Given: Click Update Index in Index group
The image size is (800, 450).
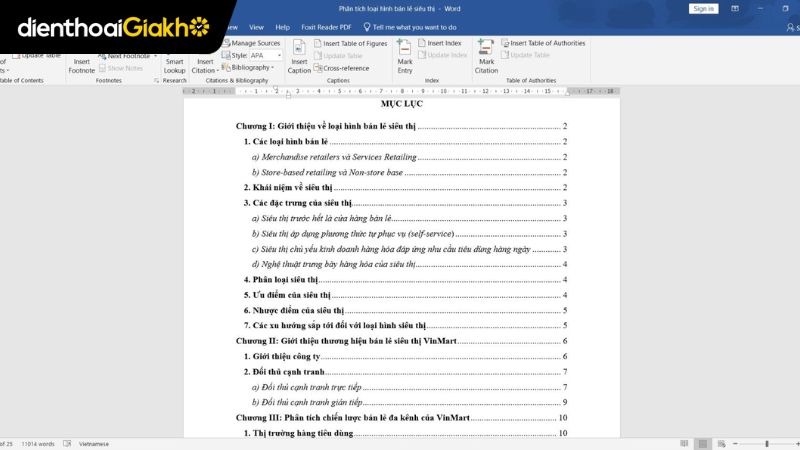Looking at the screenshot, I should point(443,55).
